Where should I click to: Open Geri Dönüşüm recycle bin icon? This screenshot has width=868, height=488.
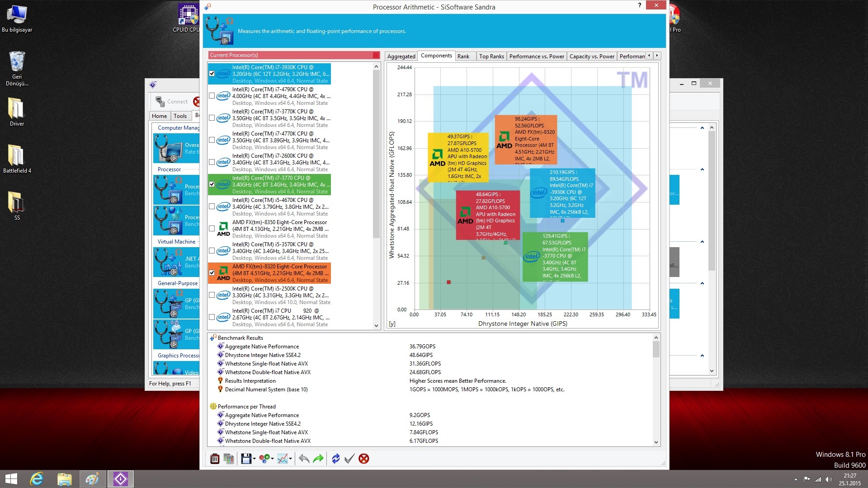(x=17, y=68)
